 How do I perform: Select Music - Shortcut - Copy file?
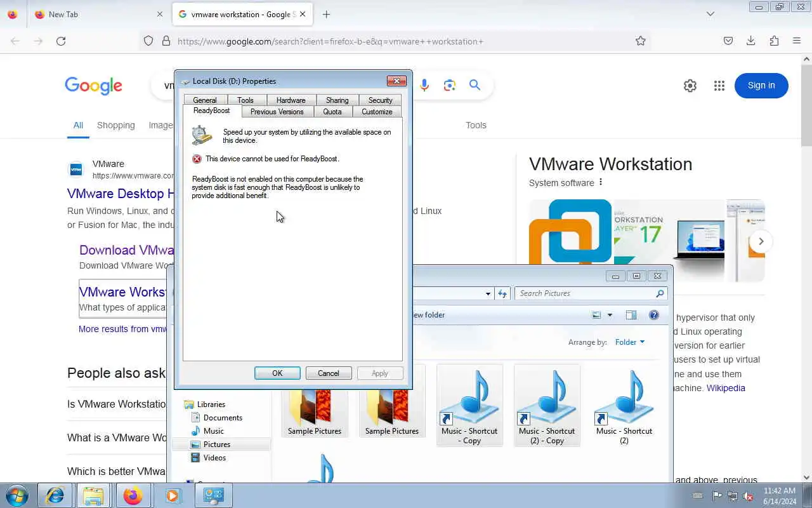pyautogui.click(x=469, y=406)
